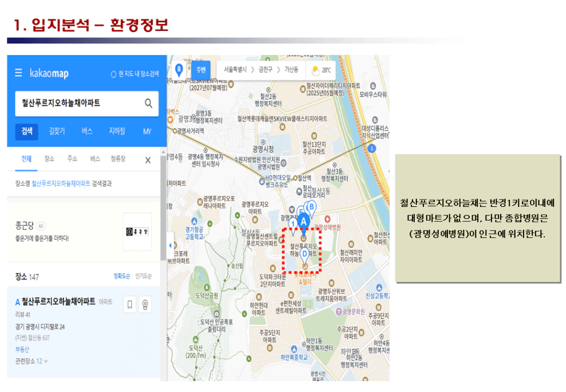Screen dimensions: 566x392
Task: Open result A 철산푸르지오하늘채아파트 title
Action: point(58,301)
